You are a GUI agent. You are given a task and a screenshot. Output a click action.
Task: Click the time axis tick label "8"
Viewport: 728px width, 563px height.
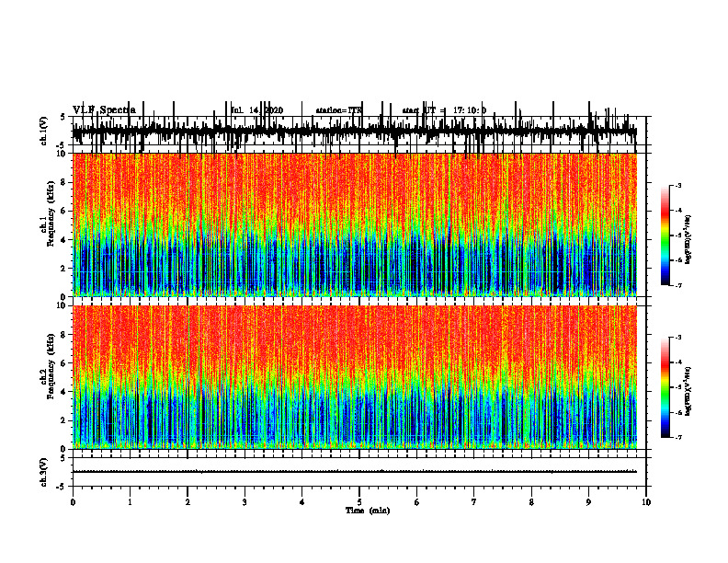click(531, 502)
